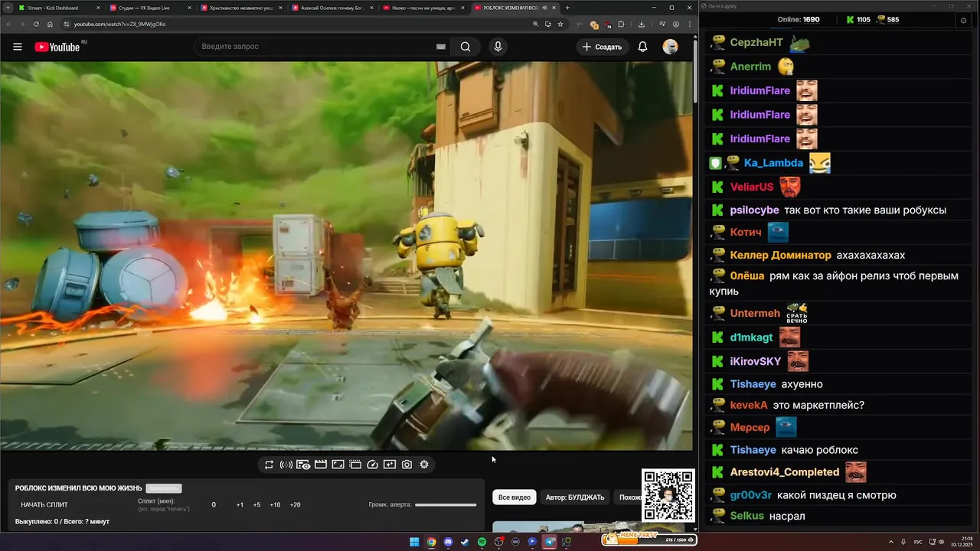Open YouTube notifications bell
The height and width of the screenshot is (551, 980).
(642, 47)
